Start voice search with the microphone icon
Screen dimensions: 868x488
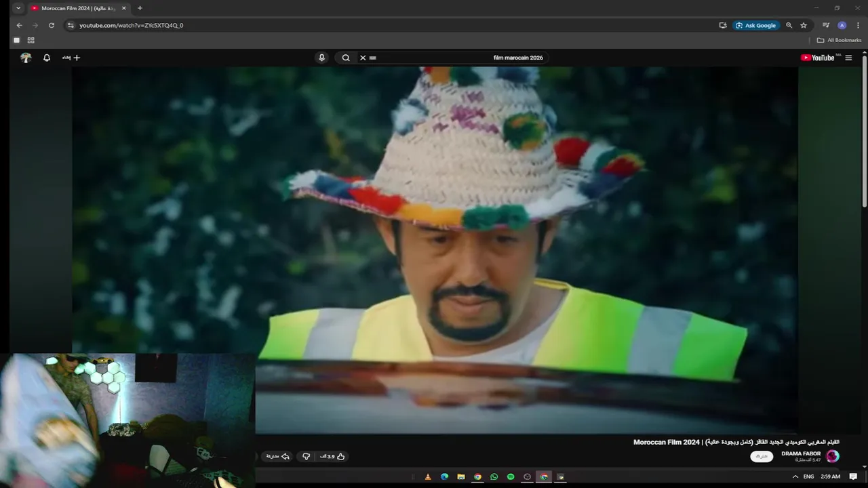click(321, 58)
